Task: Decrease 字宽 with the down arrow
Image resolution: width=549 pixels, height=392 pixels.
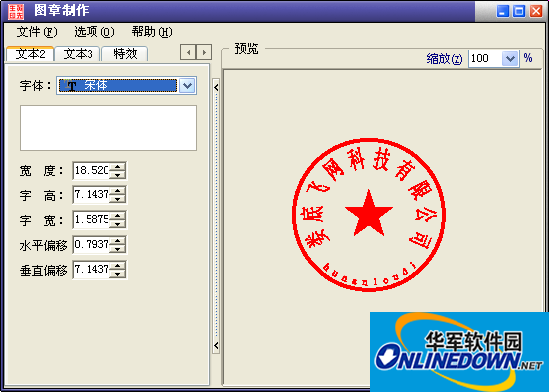Action: pyautogui.click(x=118, y=224)
